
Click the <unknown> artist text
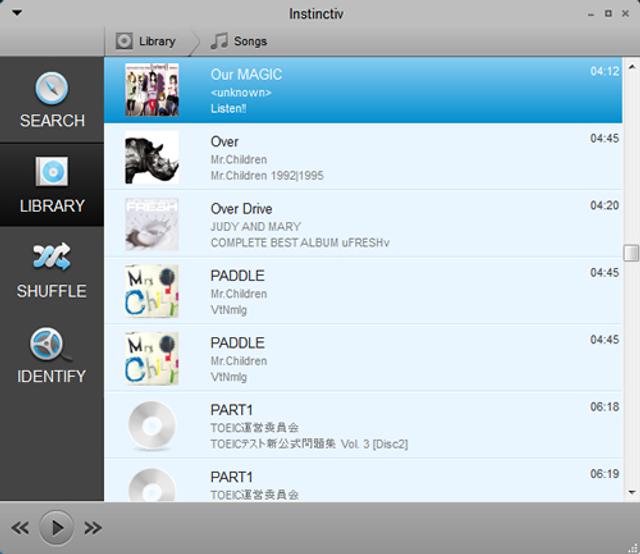click(x=241, y=93)
